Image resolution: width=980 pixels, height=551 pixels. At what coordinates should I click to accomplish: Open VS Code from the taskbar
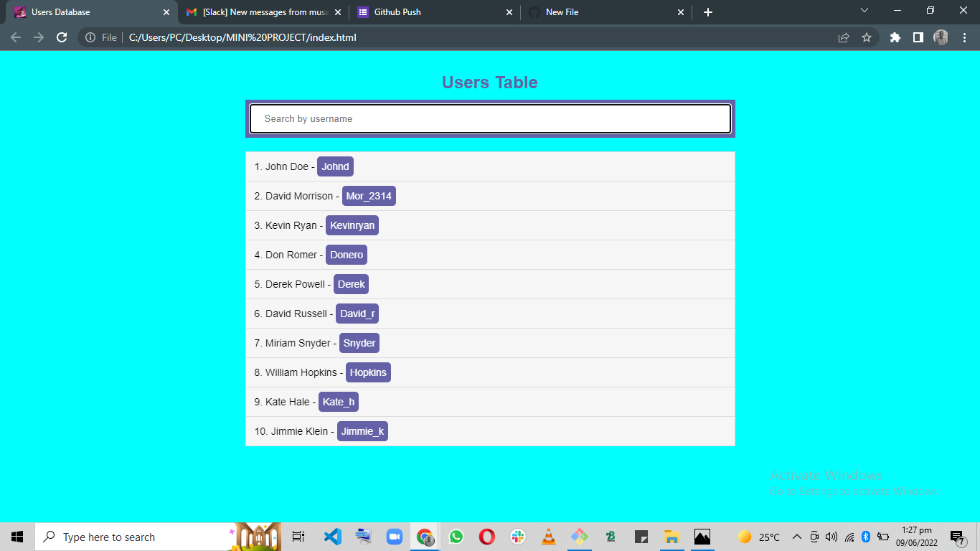(332, 536)
